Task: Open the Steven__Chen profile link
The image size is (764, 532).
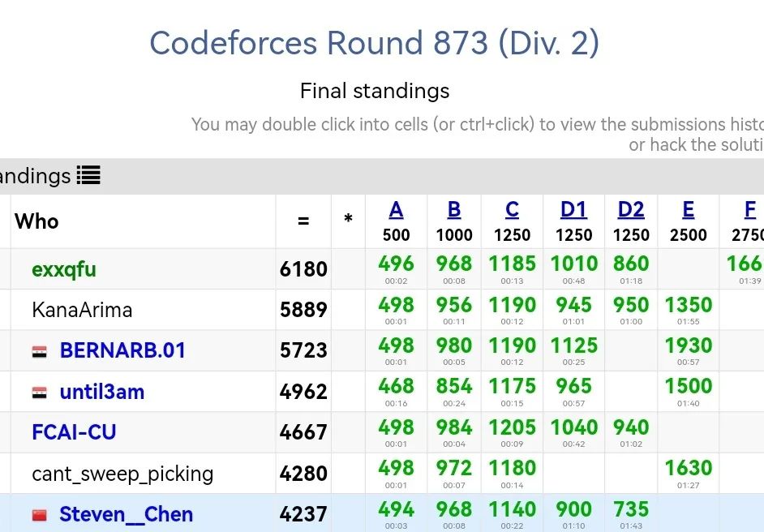Action: (127, 514)
